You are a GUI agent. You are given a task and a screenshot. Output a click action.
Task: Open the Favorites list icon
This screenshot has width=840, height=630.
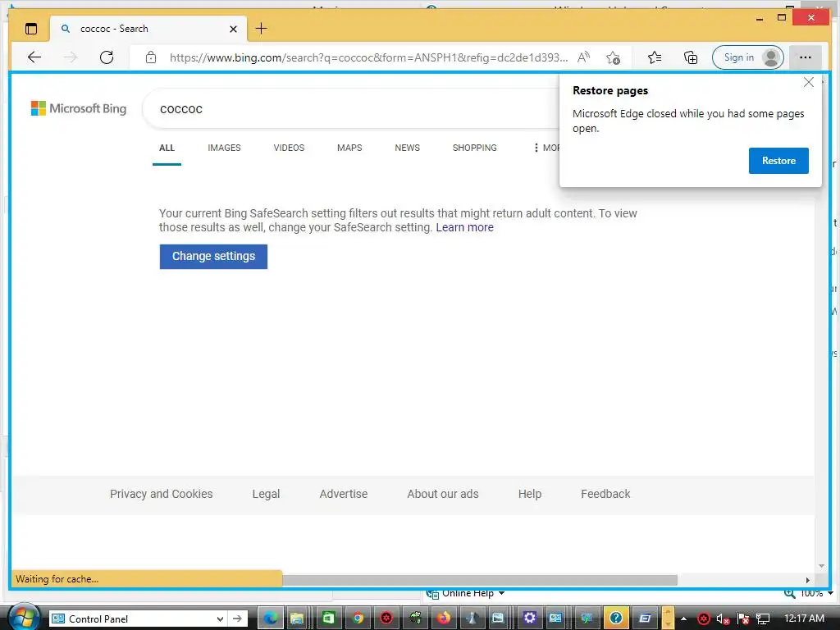point(654,57)
